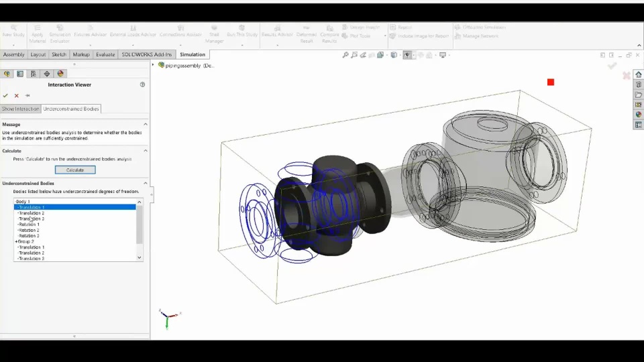The height and width of the screenshot is (362, 644).
Task: Select Translation 1 under Group 2
Action: (75, 247)
